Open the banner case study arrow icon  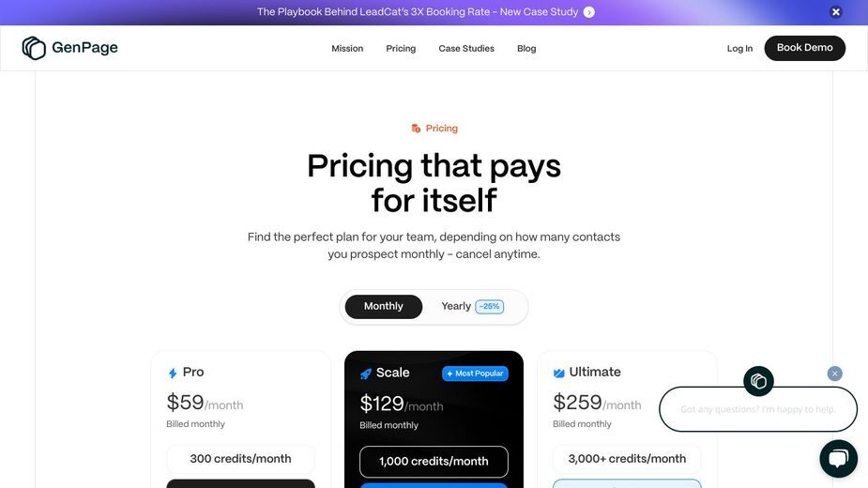[x=589, y=12]
